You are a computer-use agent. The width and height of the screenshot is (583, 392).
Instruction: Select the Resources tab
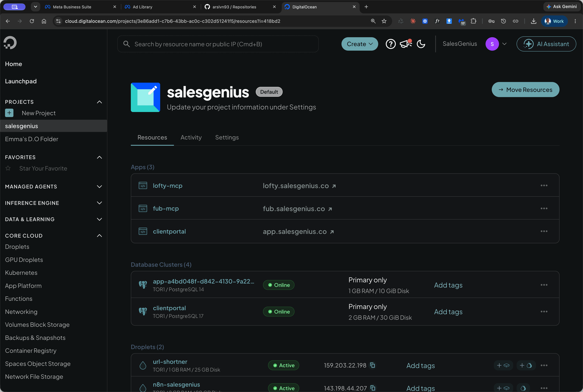click(x=152, y=137)
